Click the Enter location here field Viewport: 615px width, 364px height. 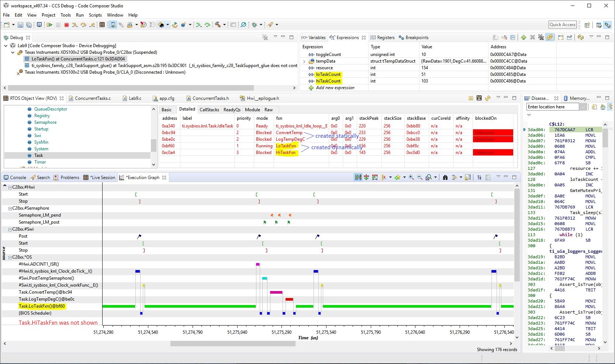(x=552, y=107)
